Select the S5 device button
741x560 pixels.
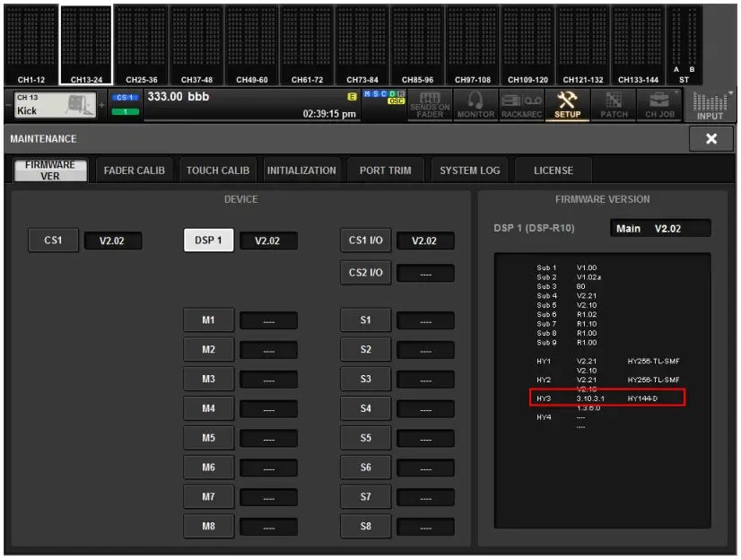click(365, 438)
